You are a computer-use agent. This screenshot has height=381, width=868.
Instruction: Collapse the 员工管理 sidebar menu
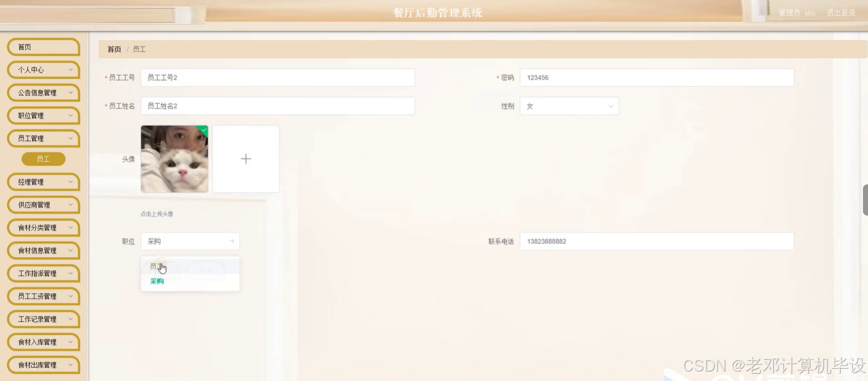click(x=43, y=138)
